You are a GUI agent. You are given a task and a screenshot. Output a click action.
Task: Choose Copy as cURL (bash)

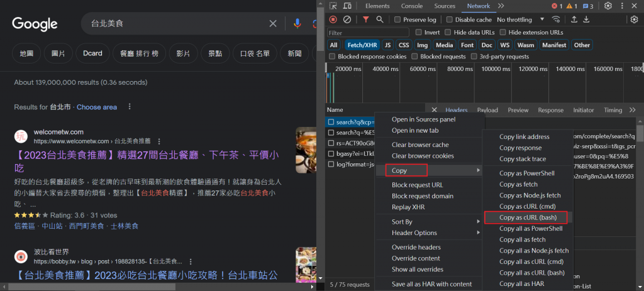point(526,217)
